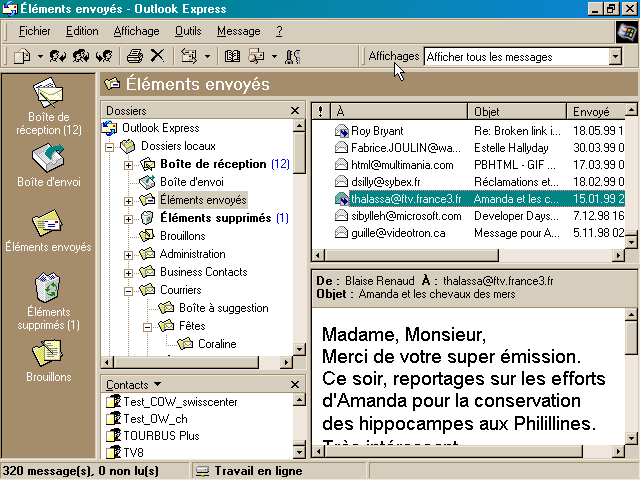Select the message to dsilly@sybex.fr
Screen dimensions: 640x480
[x=469, y=182]
